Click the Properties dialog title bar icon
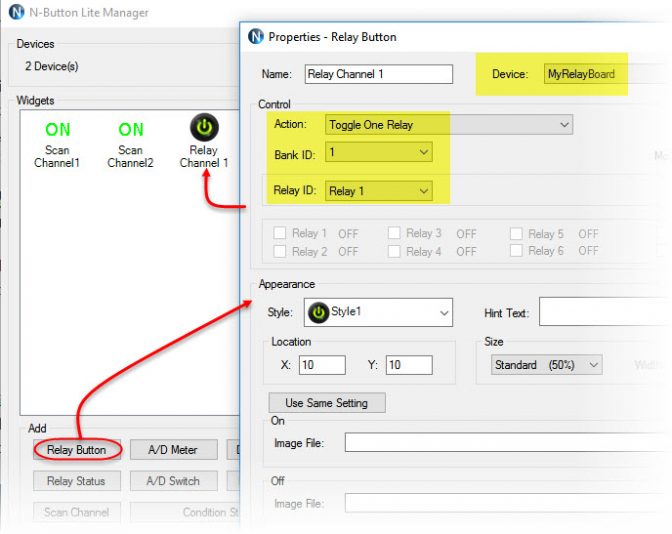 (x=256, y=37)
